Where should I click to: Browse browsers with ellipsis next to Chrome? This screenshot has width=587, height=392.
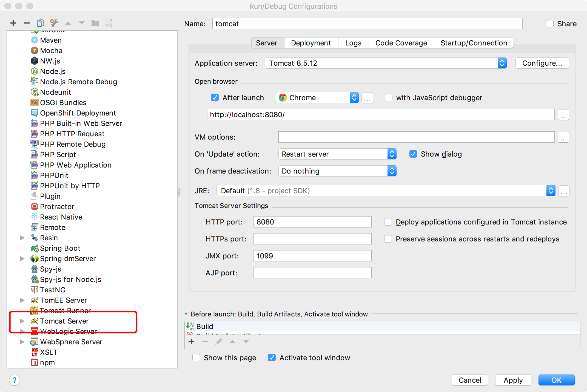pyautogui.click(x=367, y=98)
